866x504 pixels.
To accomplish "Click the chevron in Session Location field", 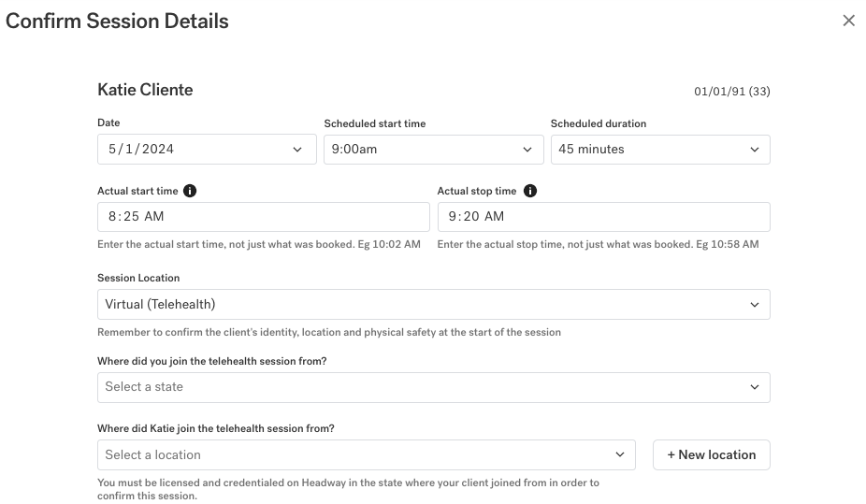I will [x=755, y=305].
